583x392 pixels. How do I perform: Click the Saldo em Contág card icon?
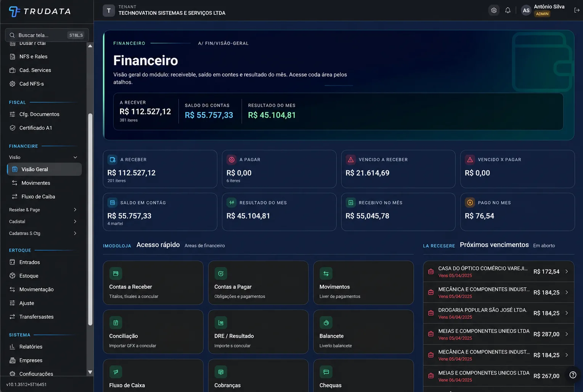(112, 203)
